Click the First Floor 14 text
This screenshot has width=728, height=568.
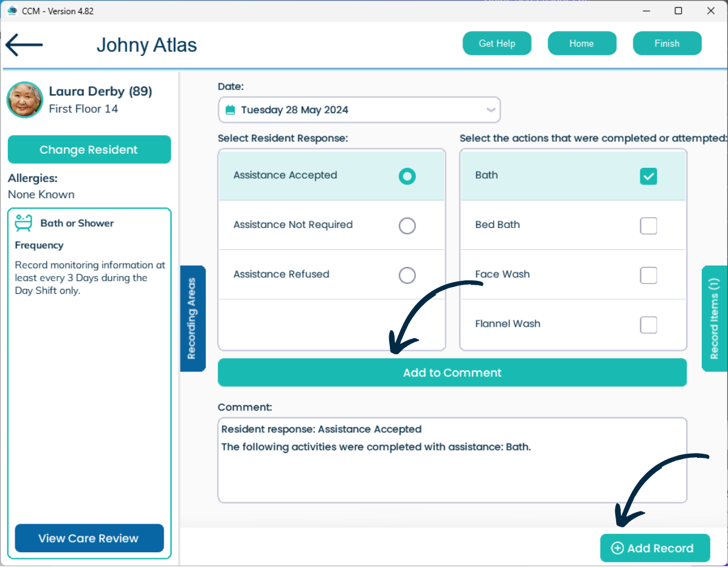pyautogui.click(x=83, y=109)
